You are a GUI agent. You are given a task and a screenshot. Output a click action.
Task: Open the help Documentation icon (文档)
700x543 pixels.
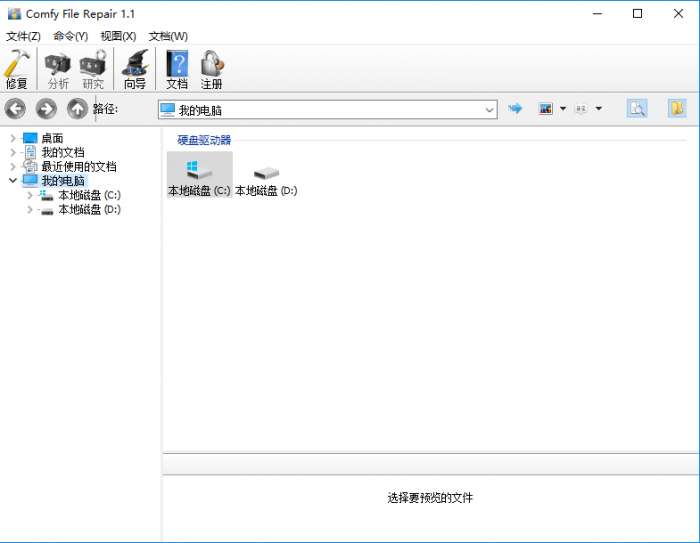click(x=177, y=69)
